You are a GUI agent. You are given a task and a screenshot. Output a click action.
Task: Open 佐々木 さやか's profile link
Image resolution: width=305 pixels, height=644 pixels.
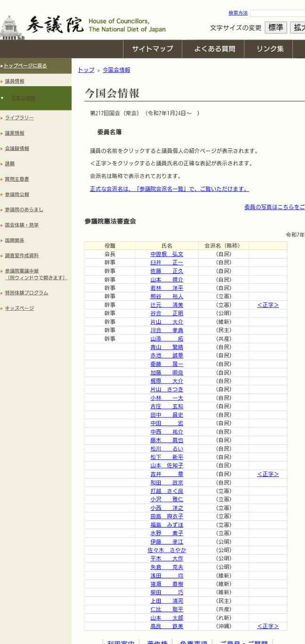click(x=166, y=550)
